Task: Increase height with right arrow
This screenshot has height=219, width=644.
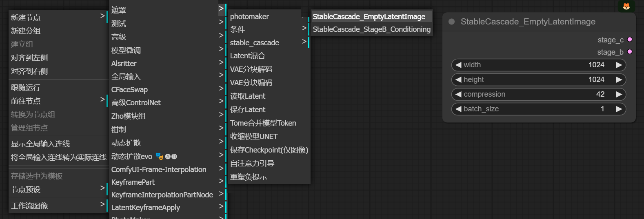Action: tap(619, 80)
